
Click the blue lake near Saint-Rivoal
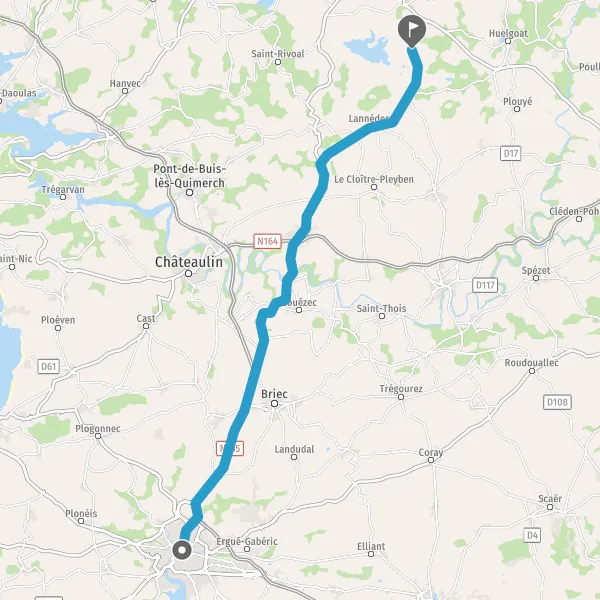click(x=367, y=49)
